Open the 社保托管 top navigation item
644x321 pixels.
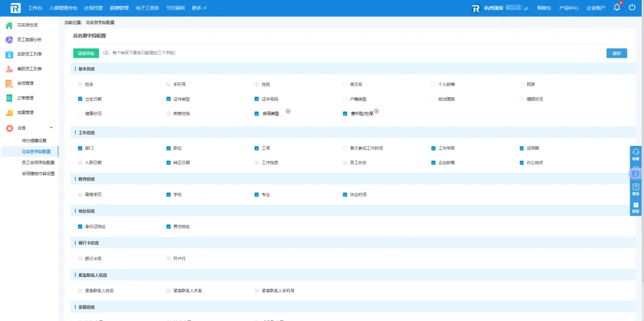[x=93, y=8]
